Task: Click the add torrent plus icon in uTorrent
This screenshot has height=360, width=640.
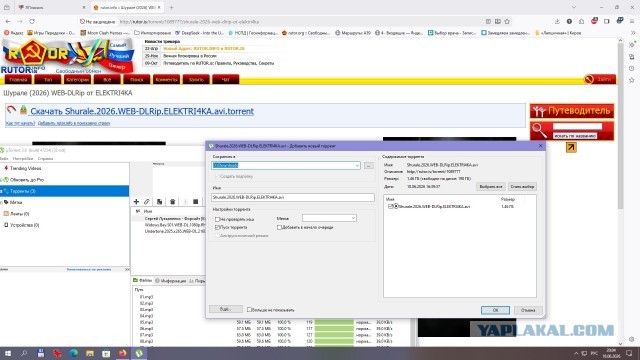Action: tap(136, 202)
